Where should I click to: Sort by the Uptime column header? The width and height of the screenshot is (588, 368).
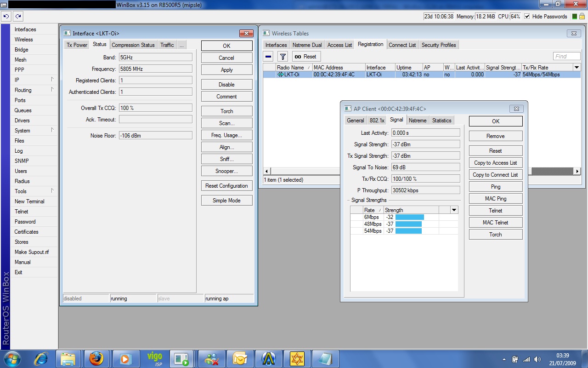pos(409,68)
